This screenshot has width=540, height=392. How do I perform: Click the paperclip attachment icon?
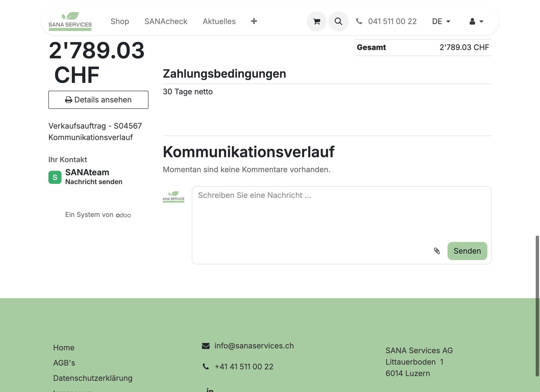pos(437,251)
